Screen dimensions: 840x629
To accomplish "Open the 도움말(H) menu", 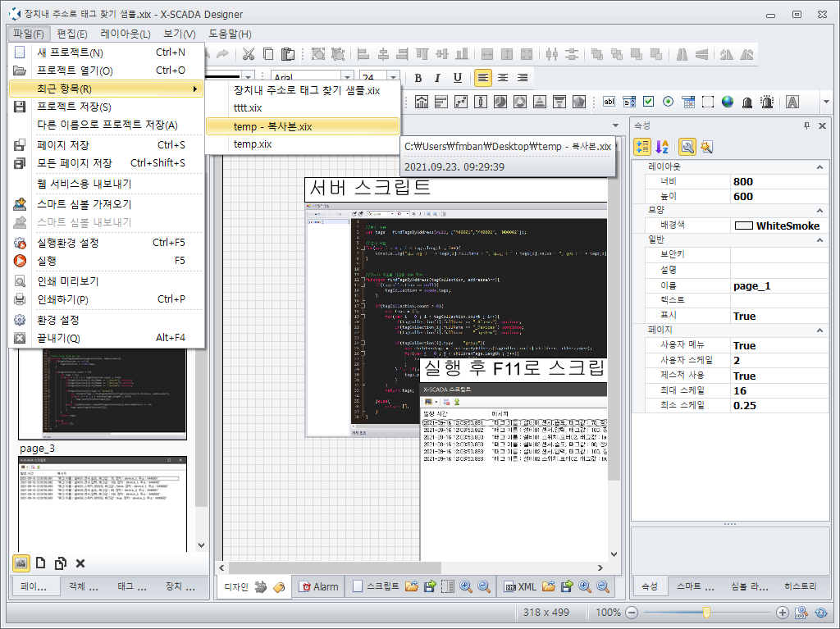I will [x=230, y=34].
